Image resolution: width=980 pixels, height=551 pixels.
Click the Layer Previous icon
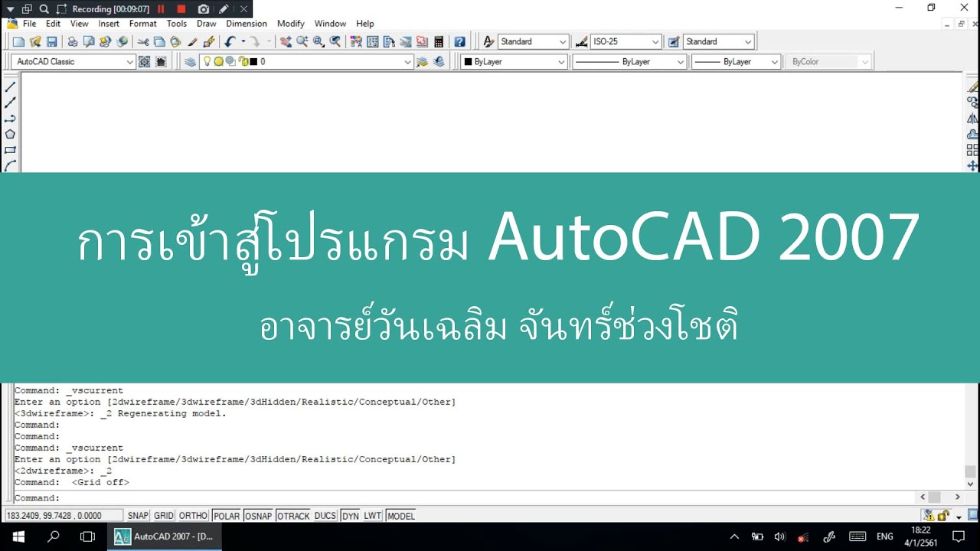[439, 62]
